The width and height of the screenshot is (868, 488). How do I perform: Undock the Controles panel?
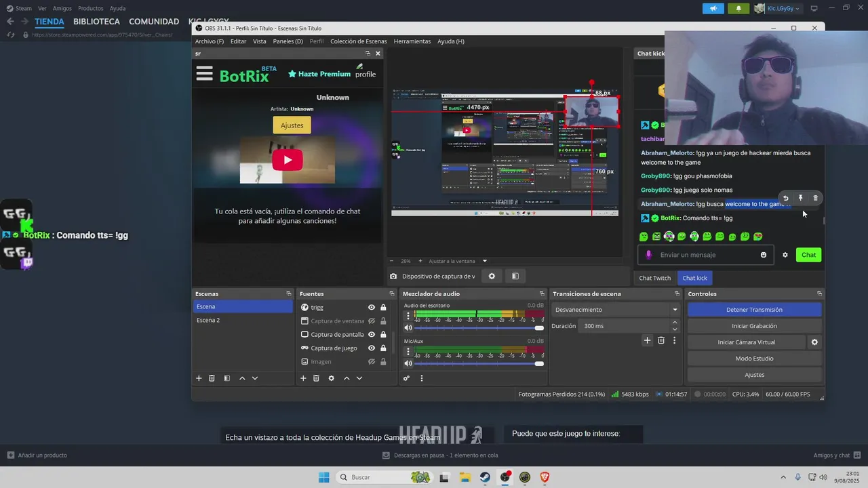[x=819, y=294]
